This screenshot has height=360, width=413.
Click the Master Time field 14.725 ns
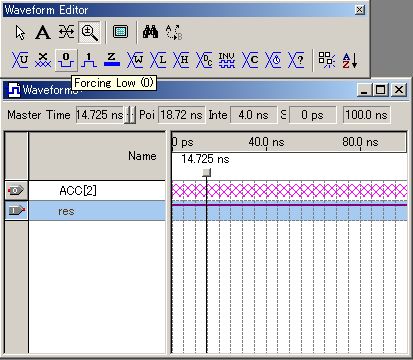click(x=100, y=115)
